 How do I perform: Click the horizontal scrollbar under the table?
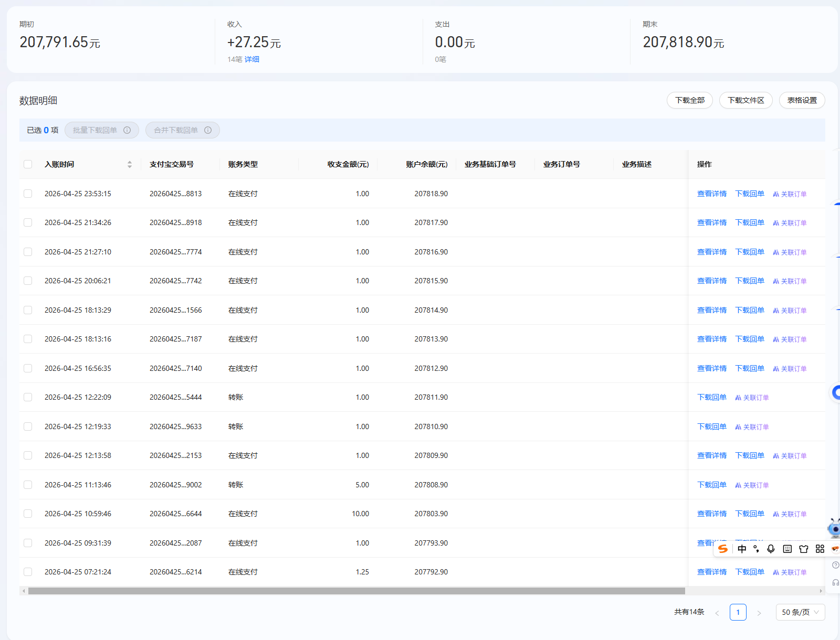[x=356, y=591]
